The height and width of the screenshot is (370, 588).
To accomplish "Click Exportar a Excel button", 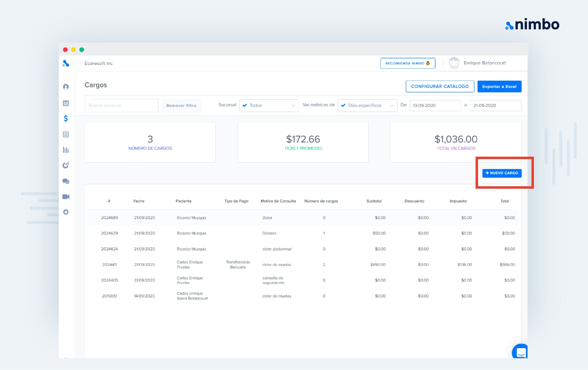I will pos(499,87).
